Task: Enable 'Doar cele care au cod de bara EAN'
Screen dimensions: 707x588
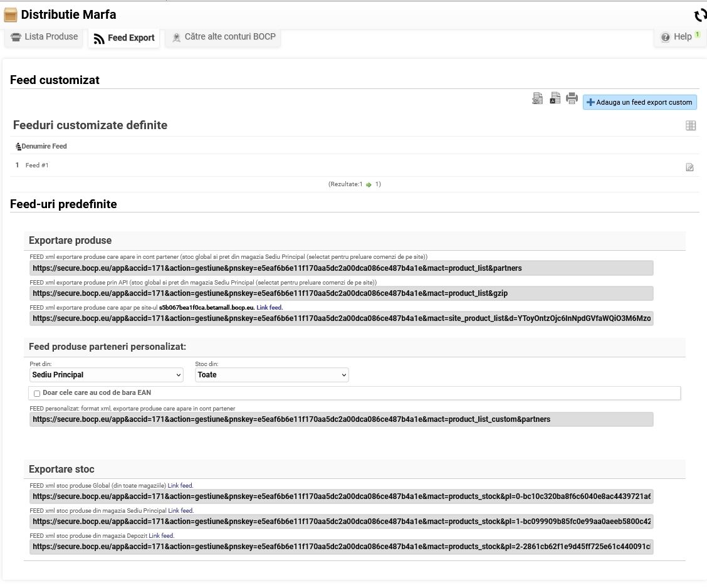Action: (x=37, y=393)
